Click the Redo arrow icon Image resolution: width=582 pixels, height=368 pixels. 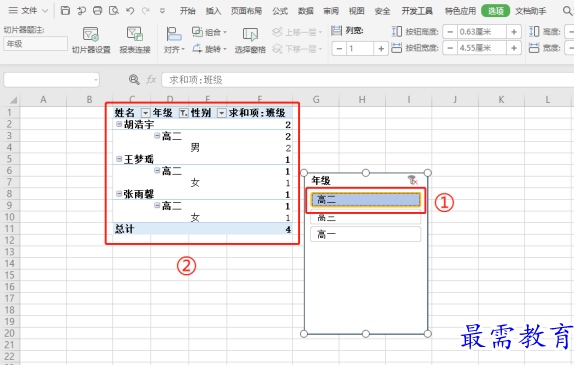146,10
